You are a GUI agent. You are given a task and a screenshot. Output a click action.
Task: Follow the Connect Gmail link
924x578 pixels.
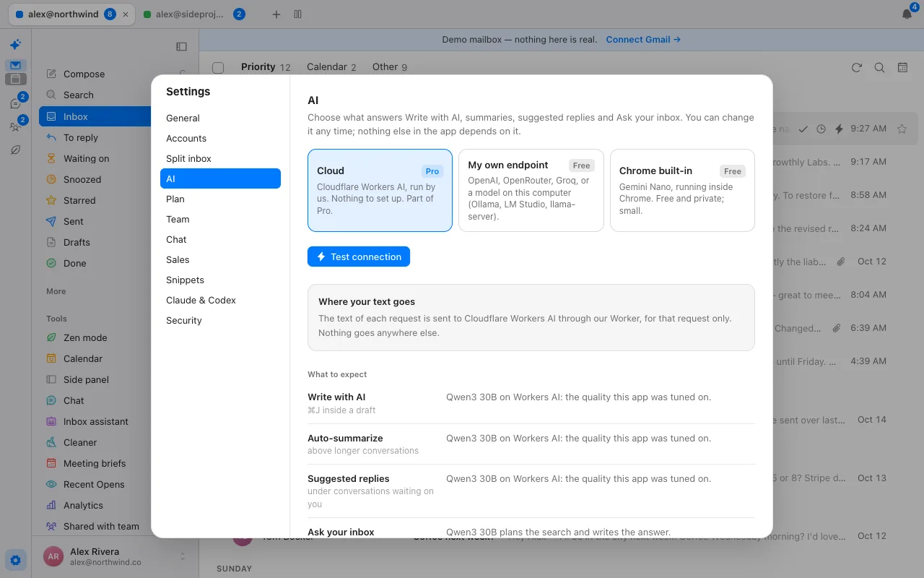[642, 40]
